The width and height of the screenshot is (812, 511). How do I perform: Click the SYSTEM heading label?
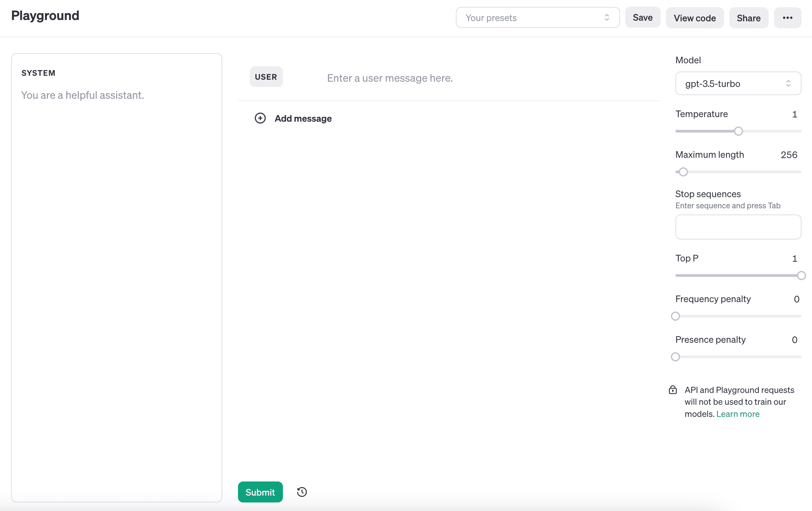tap(38, 73)
